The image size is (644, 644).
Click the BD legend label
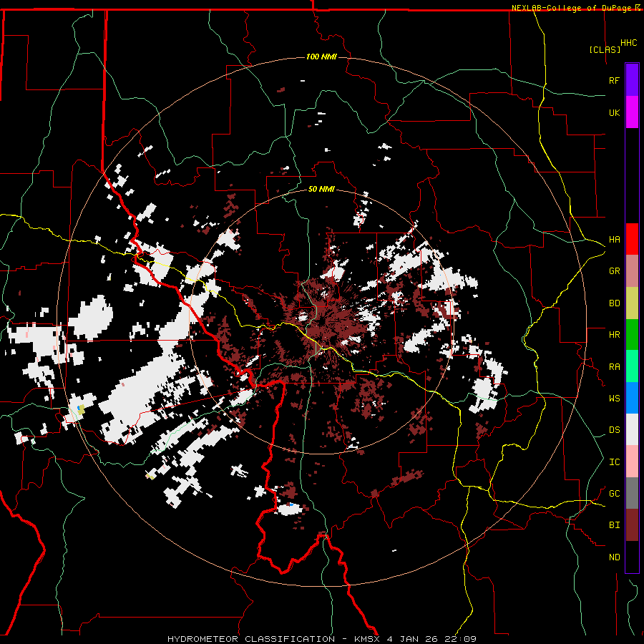[x=614, y=303]
